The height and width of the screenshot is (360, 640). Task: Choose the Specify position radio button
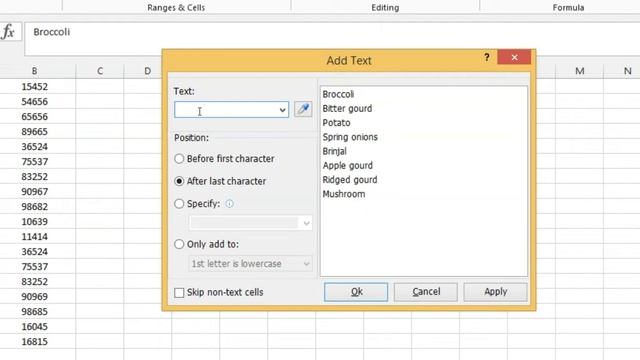[x=179, y=203]
